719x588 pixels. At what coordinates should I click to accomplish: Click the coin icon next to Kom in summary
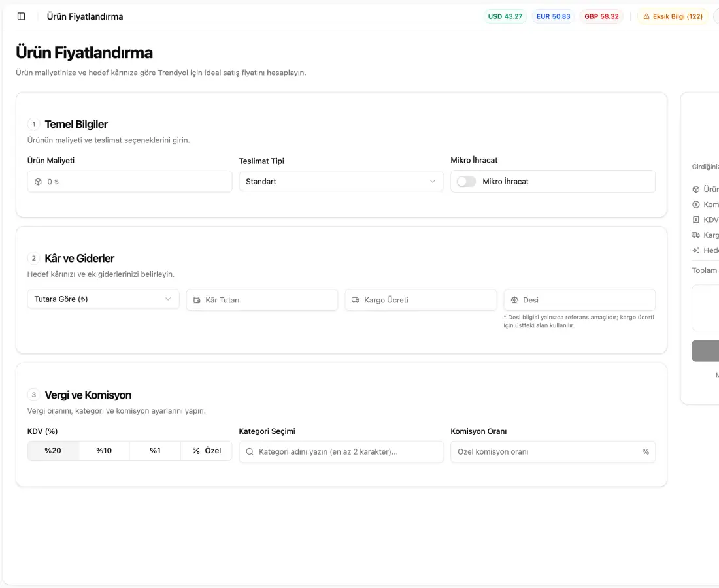(x=696, y=204)
